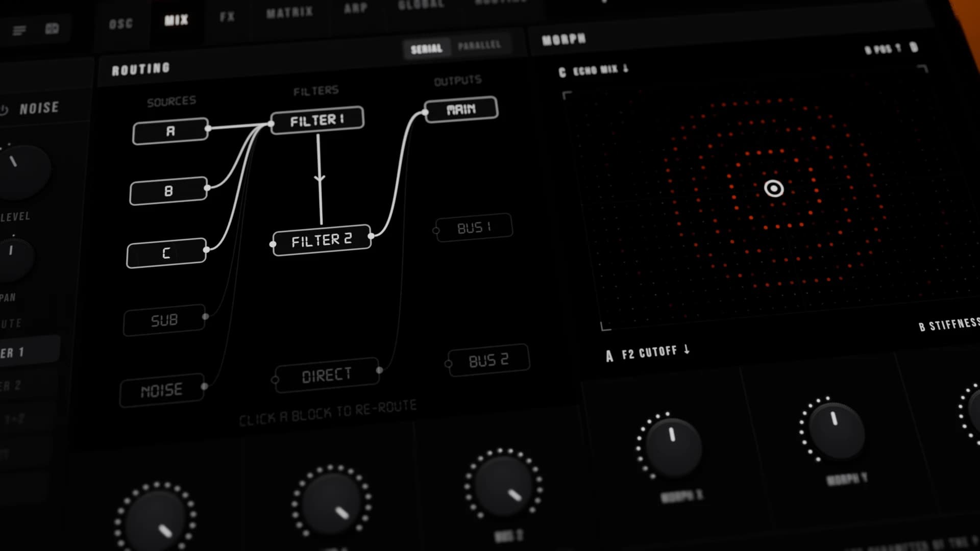980x551 pixels.
Task: Click the arrow between Filter 1 and Filter 2
Action: tap(320, 179)
